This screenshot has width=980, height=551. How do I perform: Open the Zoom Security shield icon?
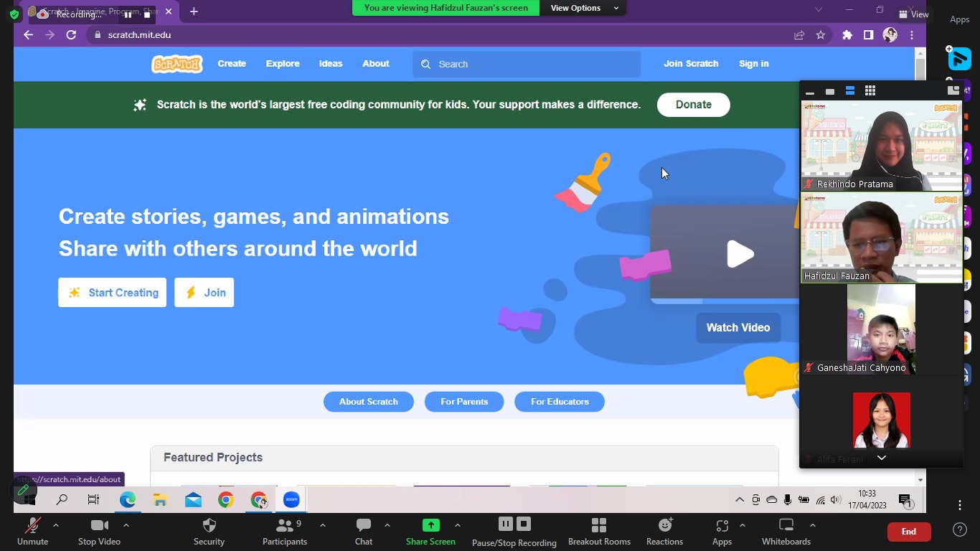pos(209,531)
